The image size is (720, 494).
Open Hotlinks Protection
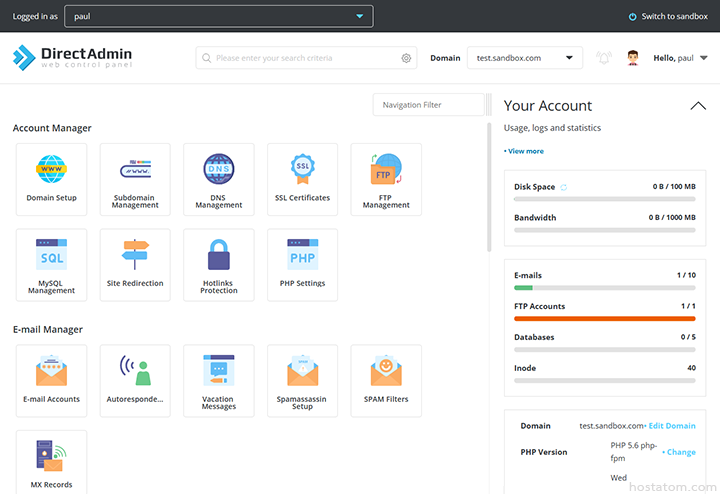[x=218, y=265]
